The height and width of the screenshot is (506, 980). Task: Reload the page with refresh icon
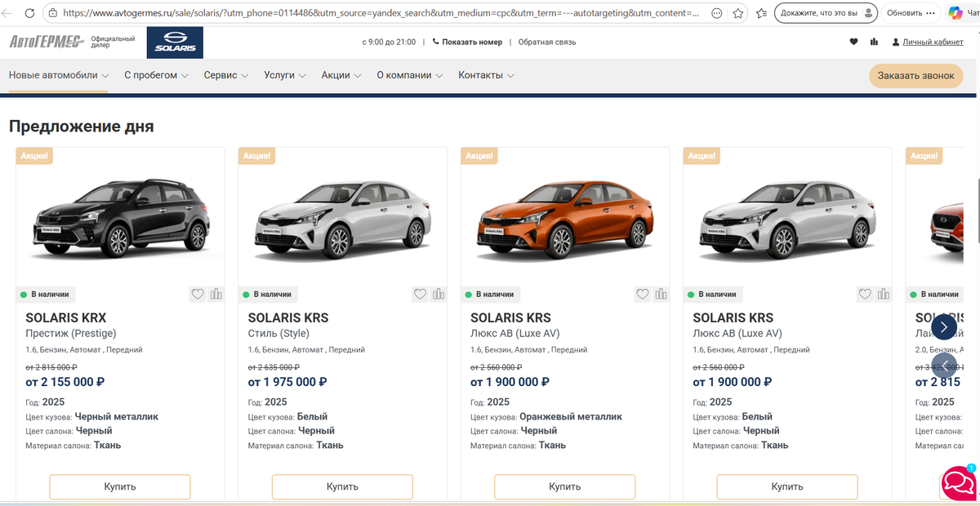click(x=29, y=14)
